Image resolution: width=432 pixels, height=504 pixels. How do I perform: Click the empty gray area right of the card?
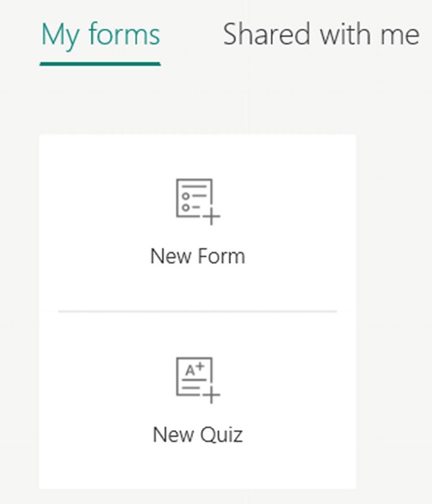click(x=394, y=312)
